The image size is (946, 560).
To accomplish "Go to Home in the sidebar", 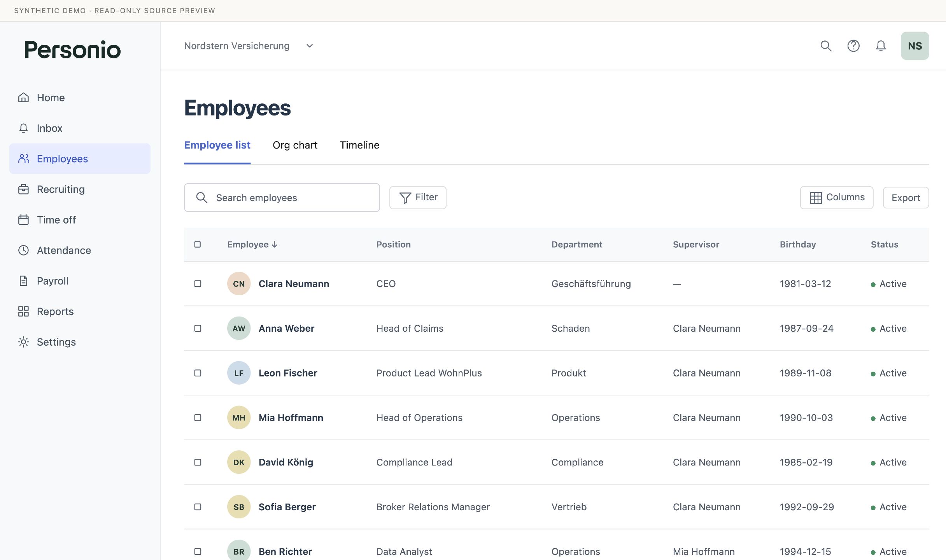I will coord(80,98).
